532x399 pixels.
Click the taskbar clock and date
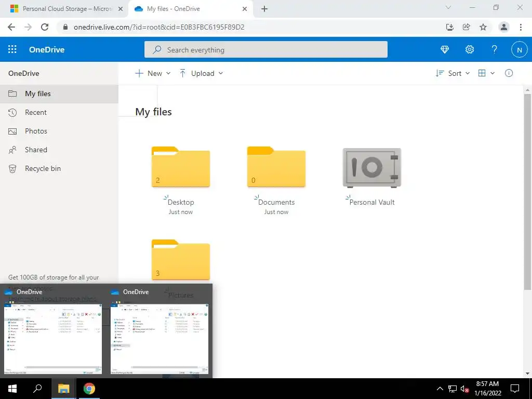[487, 389]
